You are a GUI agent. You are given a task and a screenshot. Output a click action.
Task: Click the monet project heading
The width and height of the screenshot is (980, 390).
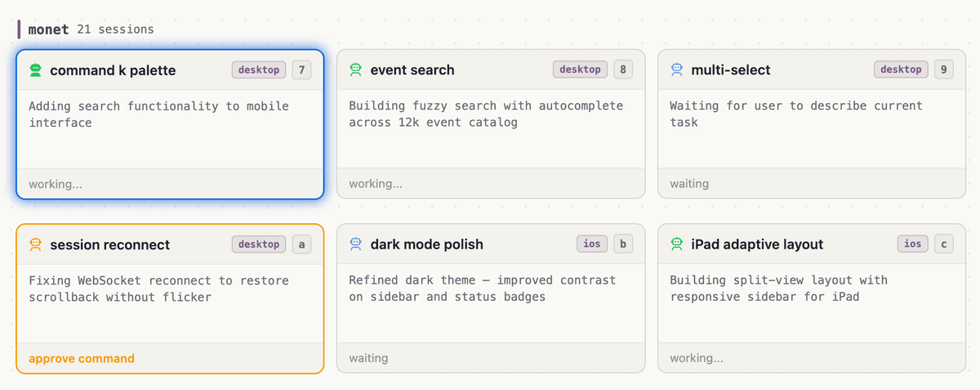click(49, 29)
